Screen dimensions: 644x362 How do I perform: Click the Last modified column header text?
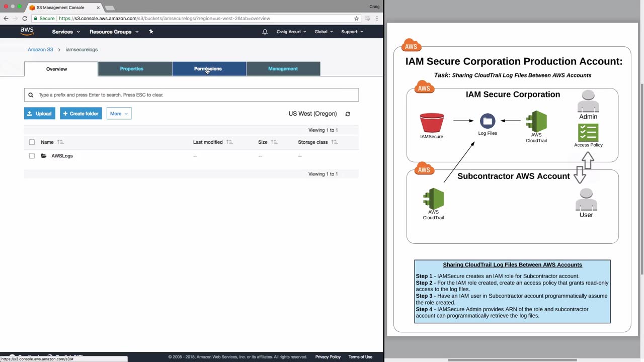(208, 142)
